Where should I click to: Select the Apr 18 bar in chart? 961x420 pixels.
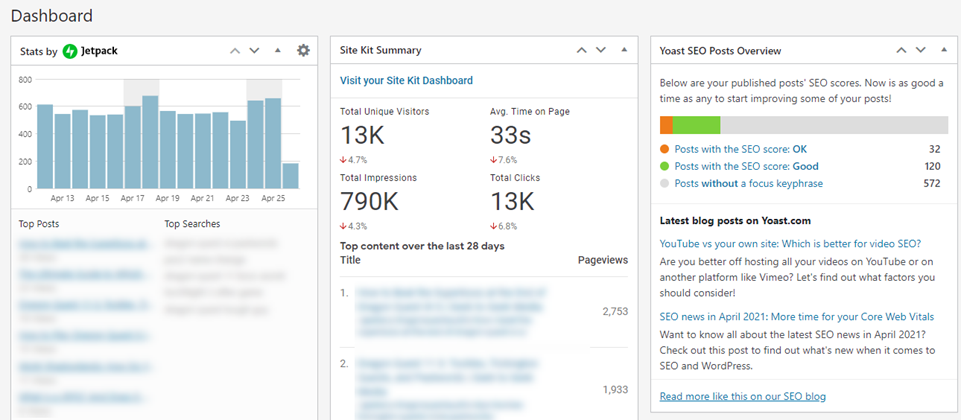coord(150,142)
